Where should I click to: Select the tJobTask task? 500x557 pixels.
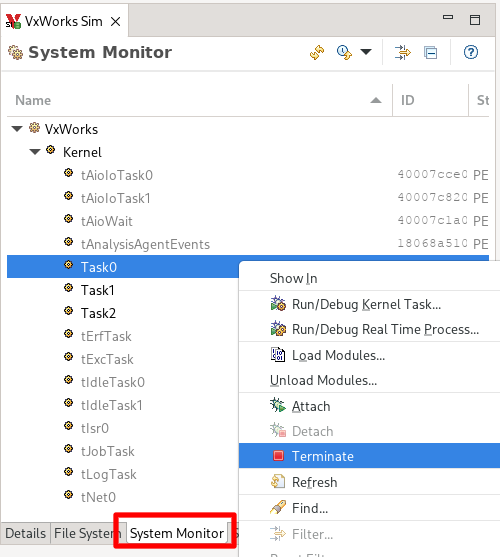pyautogui.click(x=108, y=451)
